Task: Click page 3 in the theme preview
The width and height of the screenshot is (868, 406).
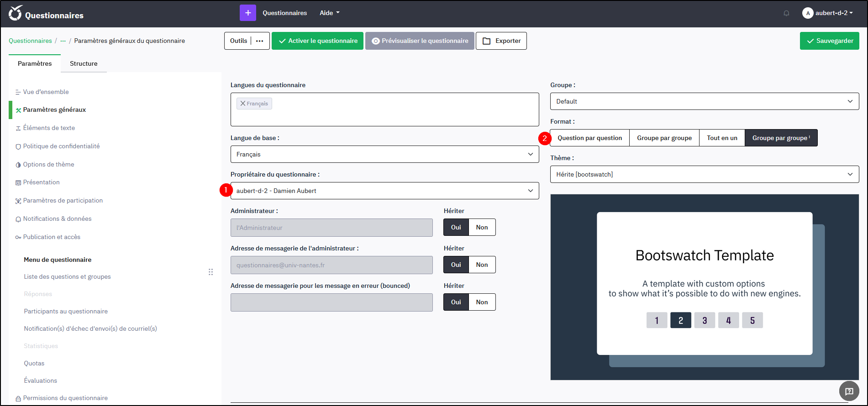Action: coord(705,320)
